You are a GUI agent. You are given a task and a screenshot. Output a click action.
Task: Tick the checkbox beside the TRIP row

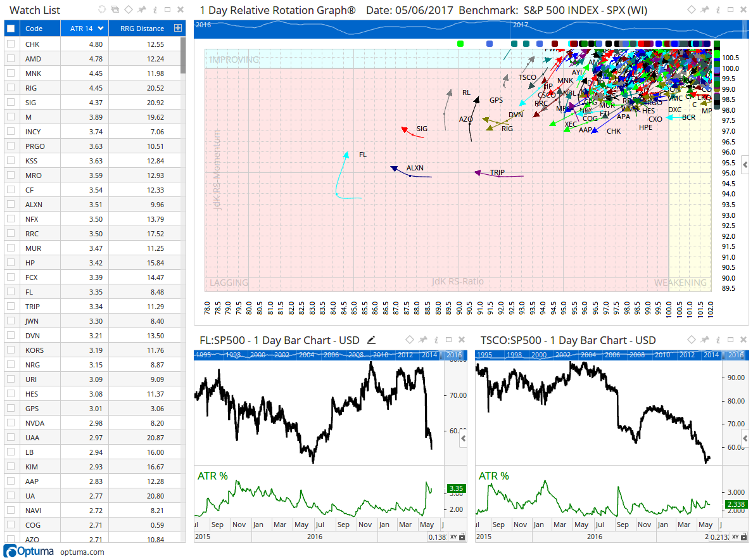[x=9, y=306]
